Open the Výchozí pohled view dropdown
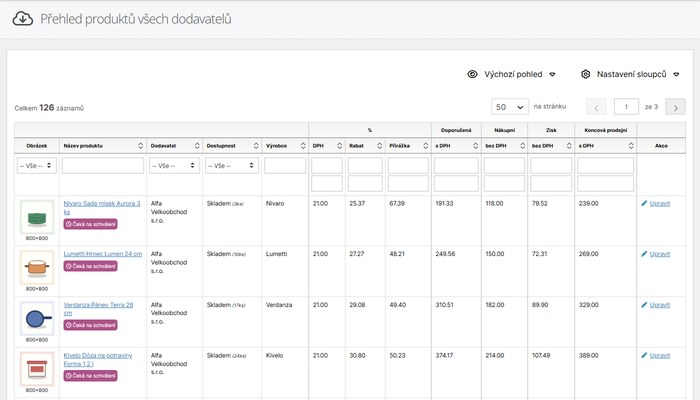 coord(511,74)
